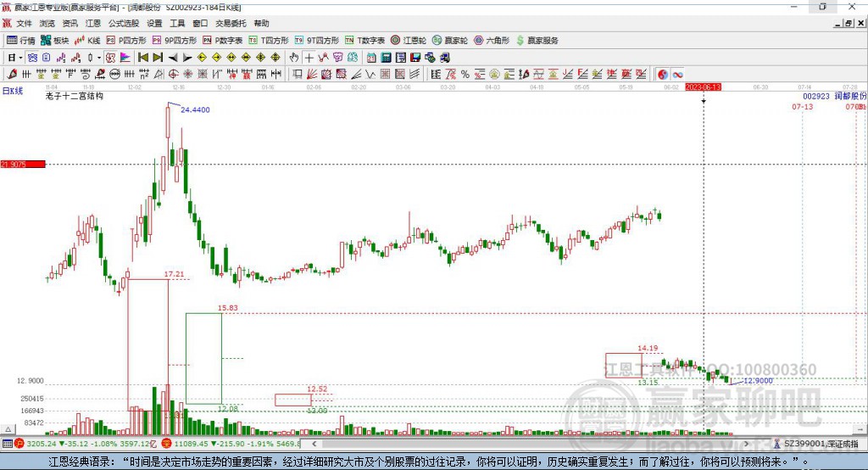Open the calculator tool icon
This screenshot has width=868, height=470.
[x=386, y=58]
